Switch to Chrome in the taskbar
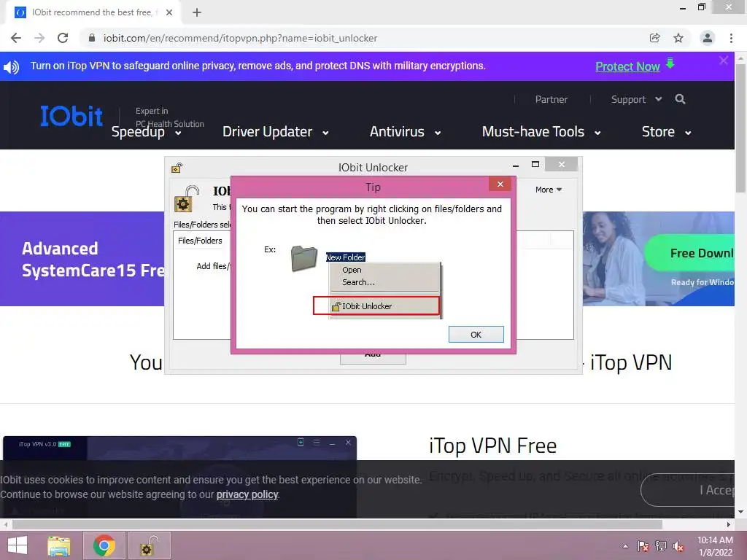Screen dimensions: 747x560 coord(104,545)
